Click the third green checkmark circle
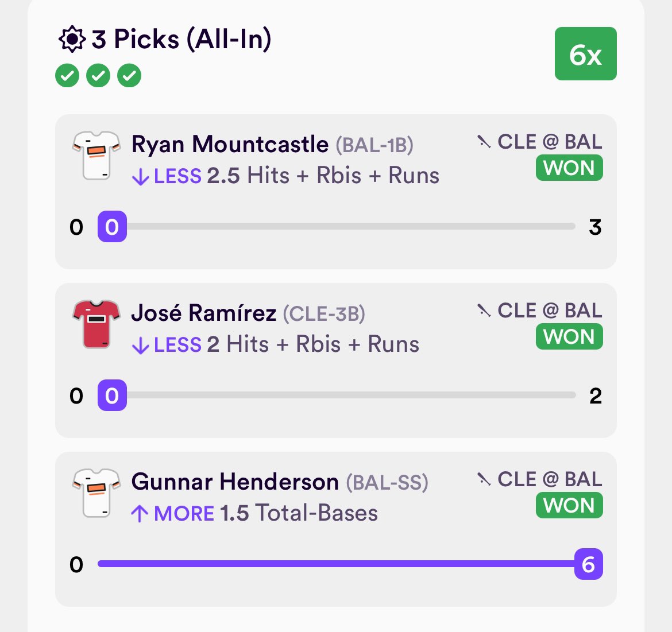Image resolution: width=672 pixels, height=632 pixels. click(x=129, y=76)
